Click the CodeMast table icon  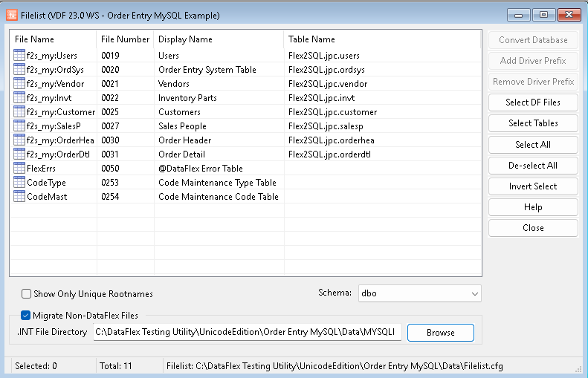(x=19, y=197)
